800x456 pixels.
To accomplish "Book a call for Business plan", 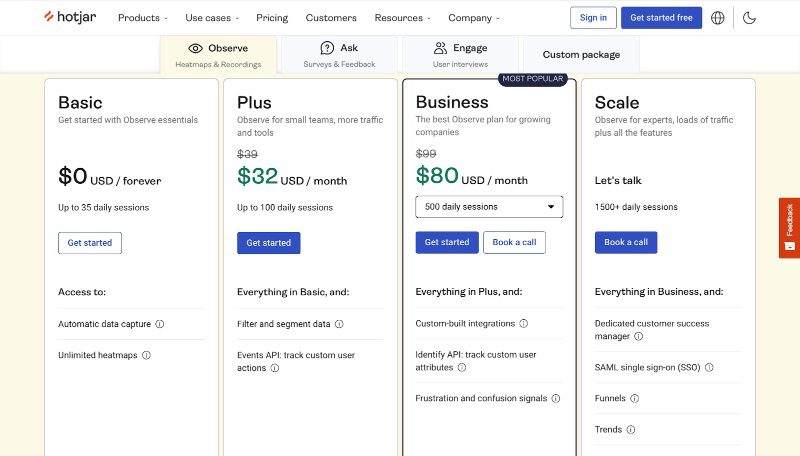I will [x=514, y=242].
